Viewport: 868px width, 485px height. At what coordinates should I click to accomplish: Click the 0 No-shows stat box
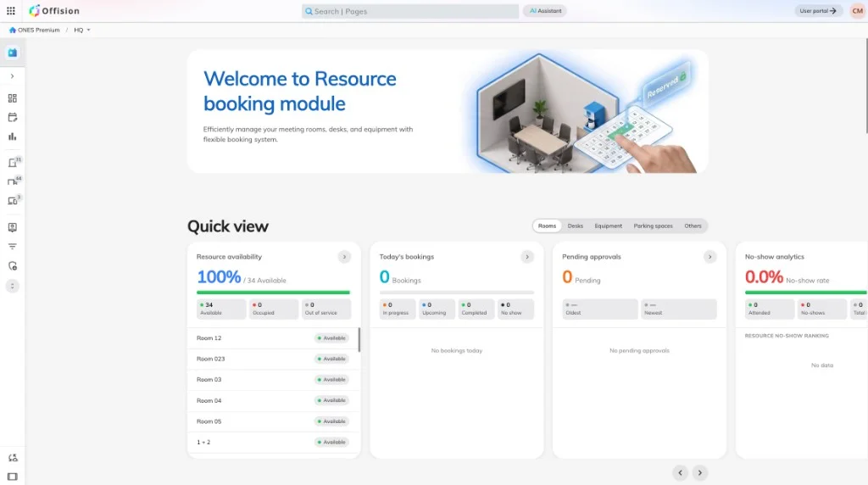coord(821,309)
